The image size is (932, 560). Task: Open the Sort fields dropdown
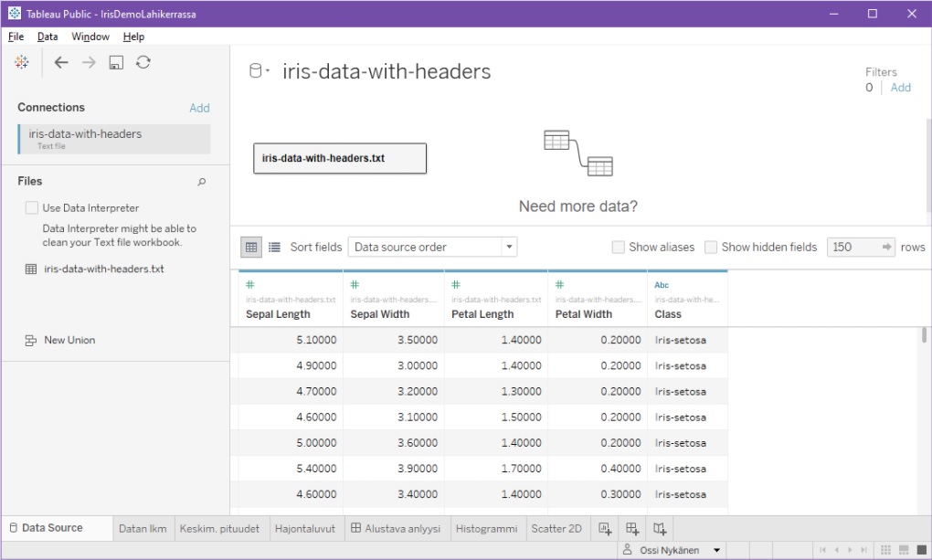tap(432, 247)
